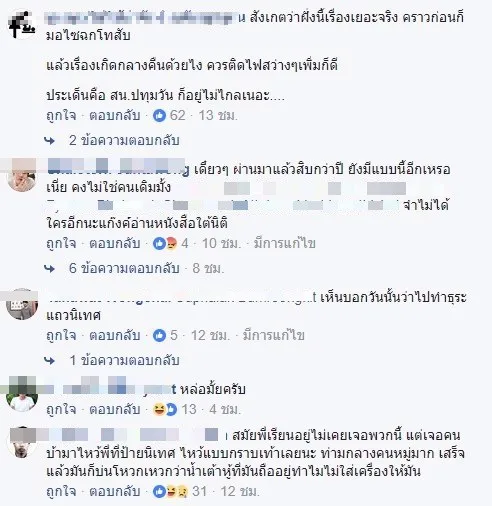This screenshot has height=506, width=492.
Task: Expand the 1 ข้อความตอบกลับ thread
Action: [125, 360]
